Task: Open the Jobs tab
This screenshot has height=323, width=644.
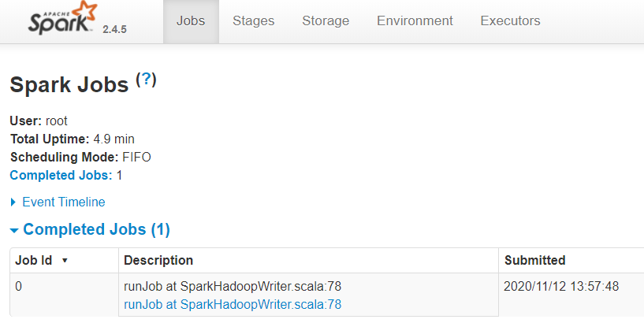Action: [191, 21]
